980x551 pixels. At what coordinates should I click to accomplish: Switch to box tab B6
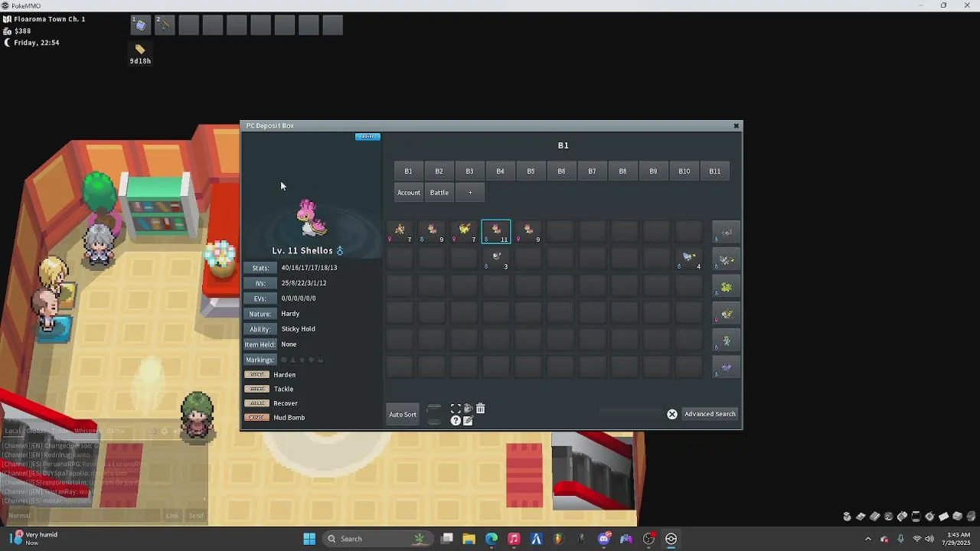point(561,171)
